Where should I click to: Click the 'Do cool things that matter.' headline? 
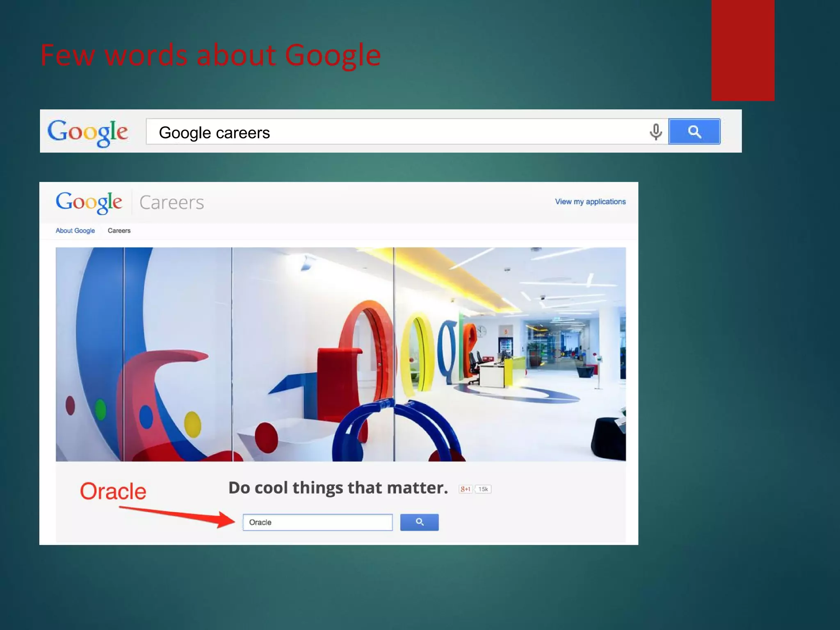[x=338, y=488]
